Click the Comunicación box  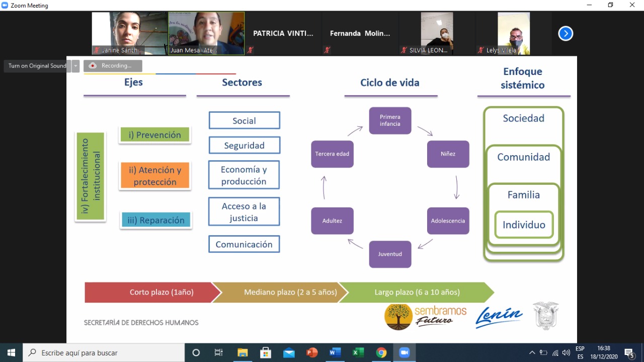coord(244,244)
